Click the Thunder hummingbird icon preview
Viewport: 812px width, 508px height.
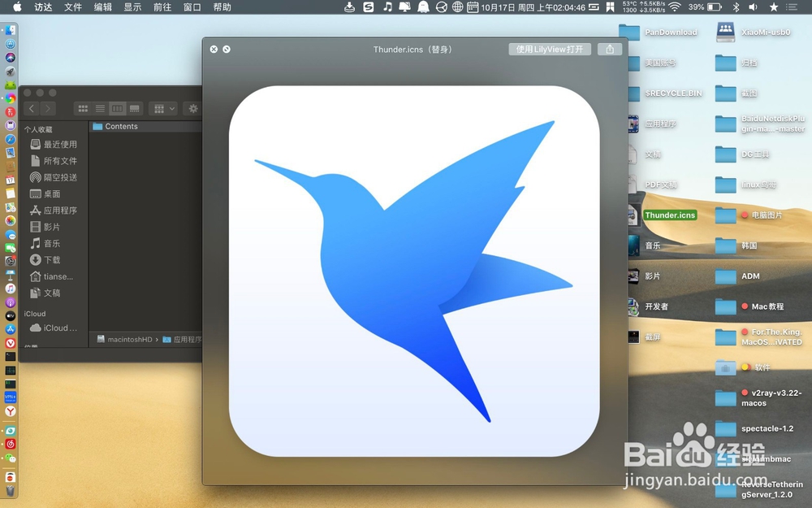[x=414, y=271]
